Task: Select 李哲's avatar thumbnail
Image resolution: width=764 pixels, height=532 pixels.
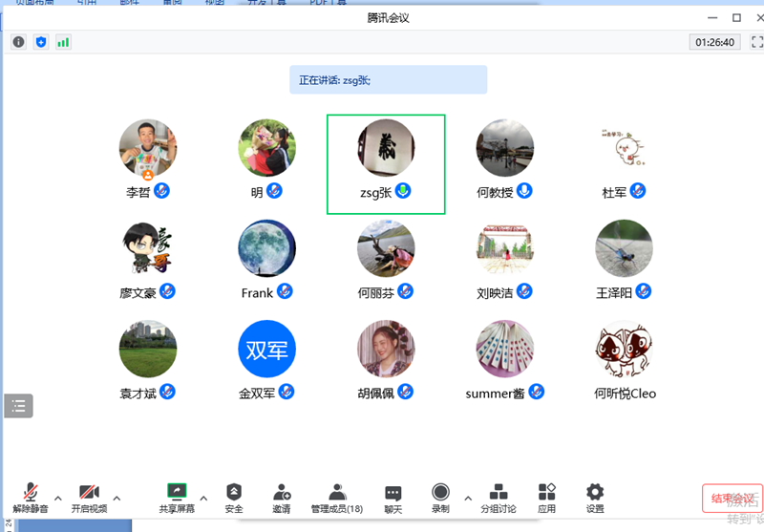Action: coord(148,148)
